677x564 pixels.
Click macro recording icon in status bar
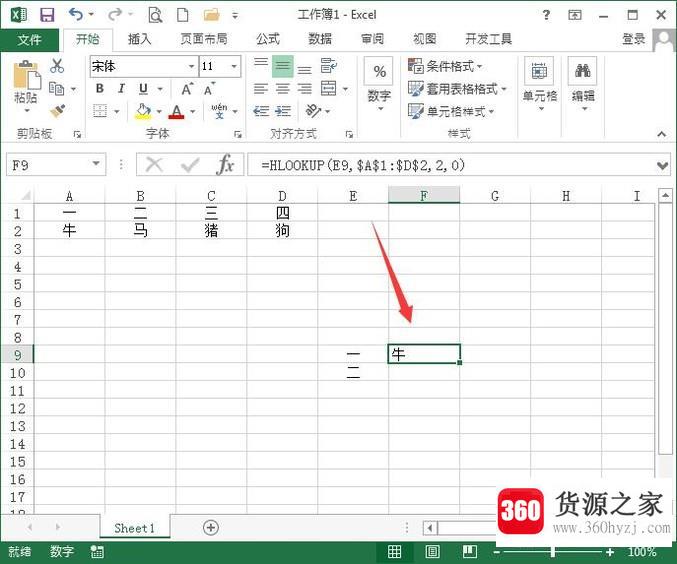[x=97, y=551]
